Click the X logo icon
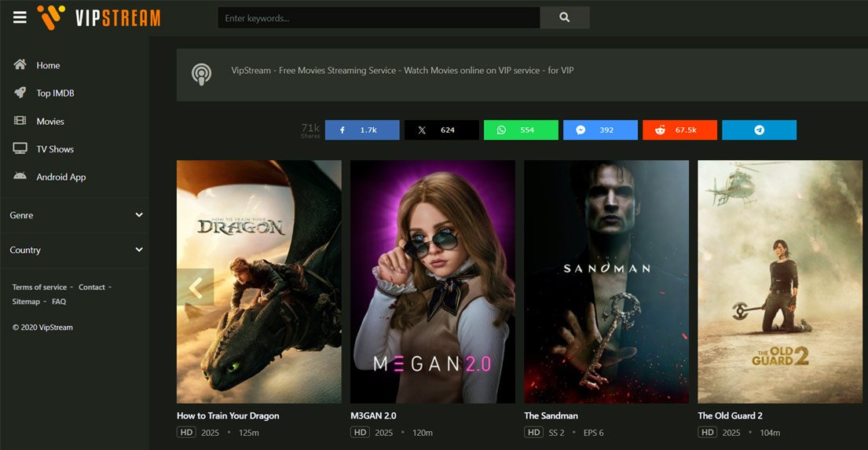The width and height of the screenshot is (868, 450). click(x=422, y=130)
